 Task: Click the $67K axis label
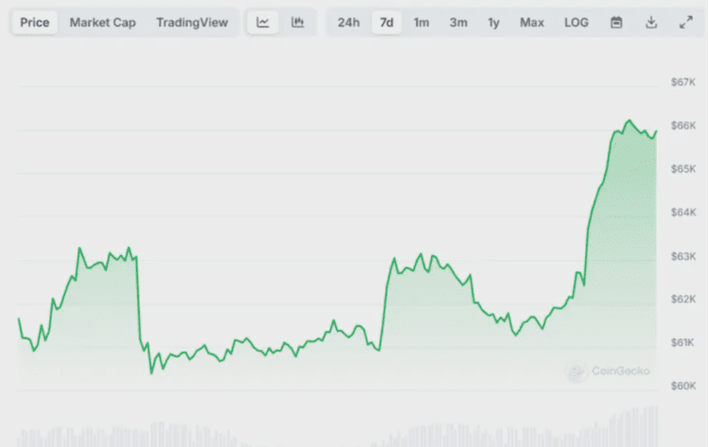point(683,82)
